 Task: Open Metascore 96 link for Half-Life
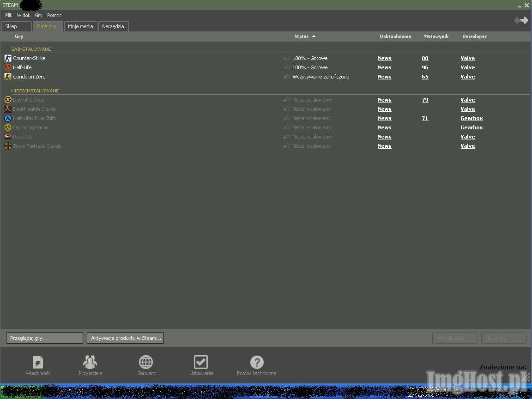425,67
